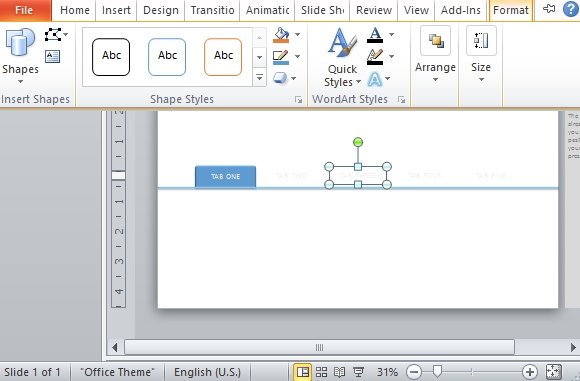The height and width of the screenshot is (381, 580).
Task: Open PowerPoint Help
Action: pyautogui.click(x=570, y=9)
